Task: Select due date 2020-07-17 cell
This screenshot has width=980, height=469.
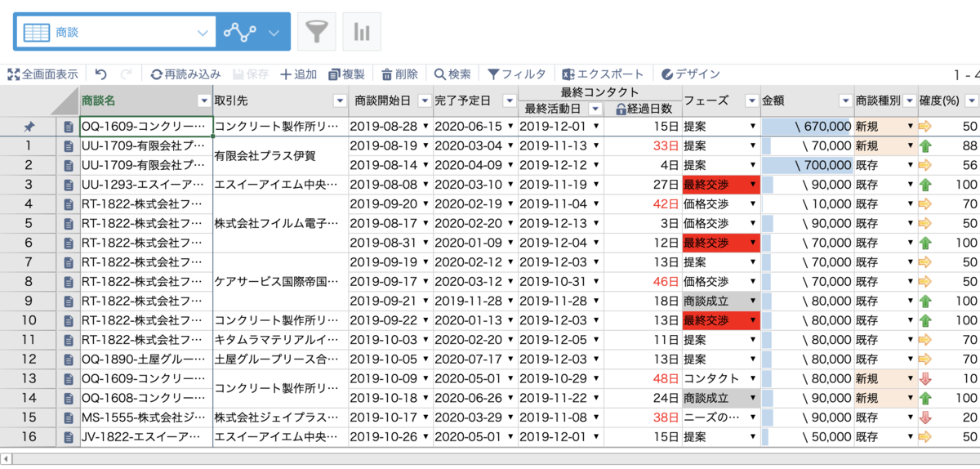Action: click(475, 359)
